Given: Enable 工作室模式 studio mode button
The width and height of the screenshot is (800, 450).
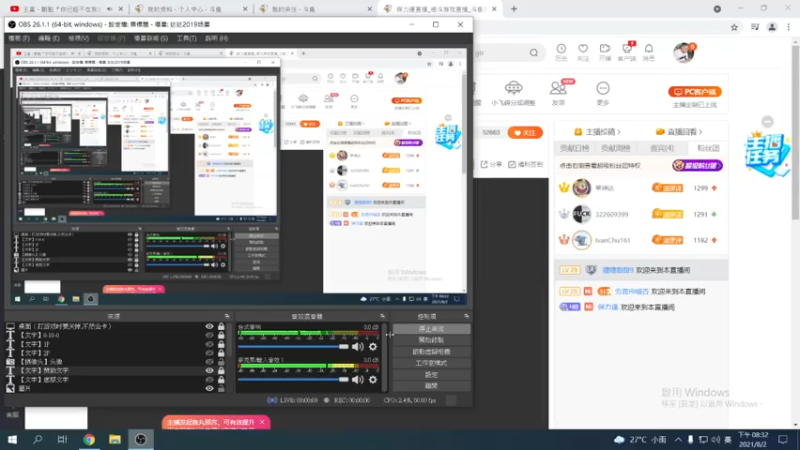Looking at the screenshot, I should tap(431, 363).
